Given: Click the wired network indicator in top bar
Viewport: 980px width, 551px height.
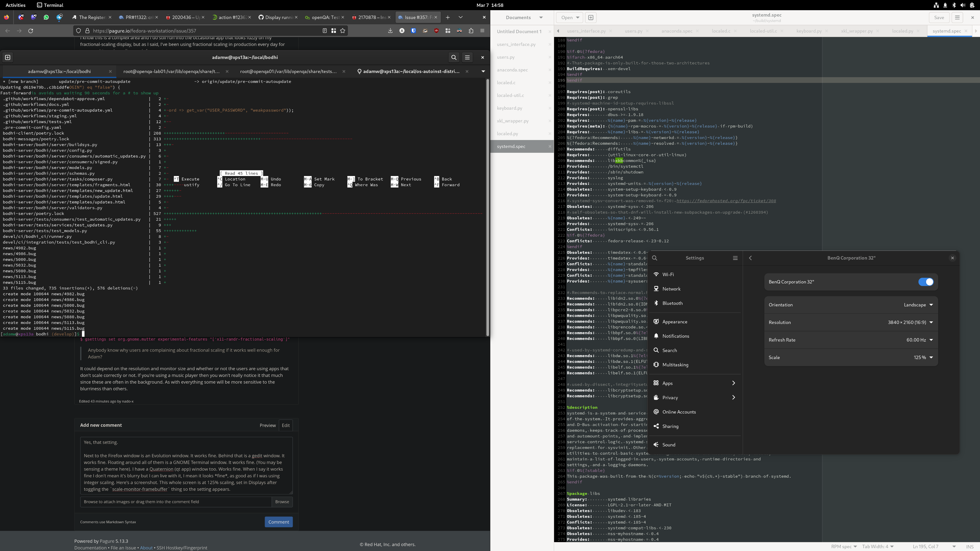Looking at the screenshot, I should 936,5.
